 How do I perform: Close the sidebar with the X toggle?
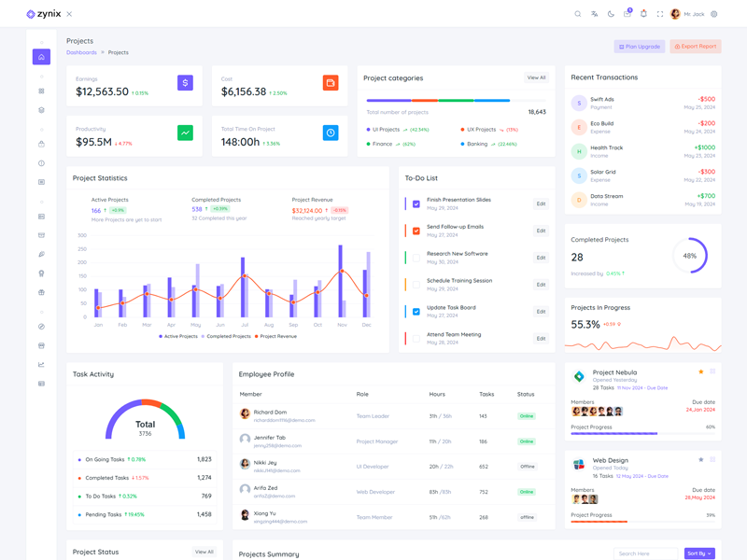pos(69,14)
